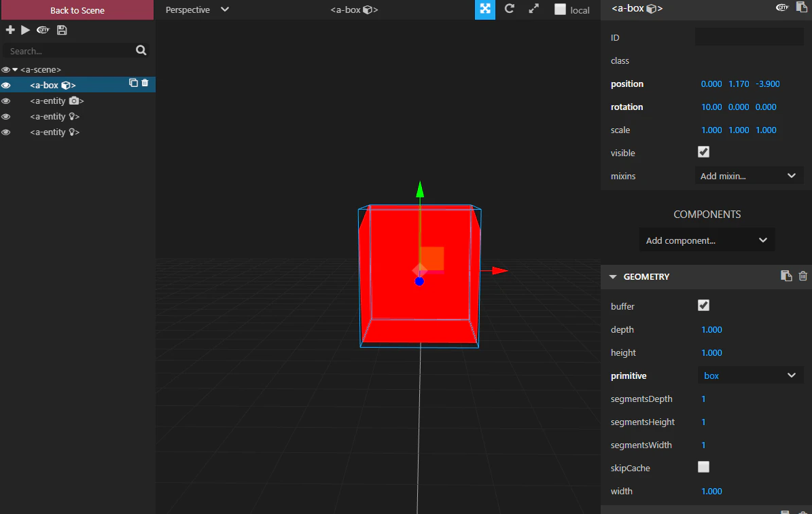The image size is (812, 514).
Task: Click the magnifier search icon
Action: coord(141,50)
